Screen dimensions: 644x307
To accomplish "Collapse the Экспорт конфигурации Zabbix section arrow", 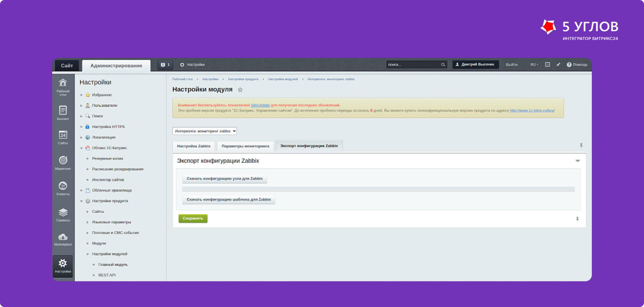I will tap(577, 161).
